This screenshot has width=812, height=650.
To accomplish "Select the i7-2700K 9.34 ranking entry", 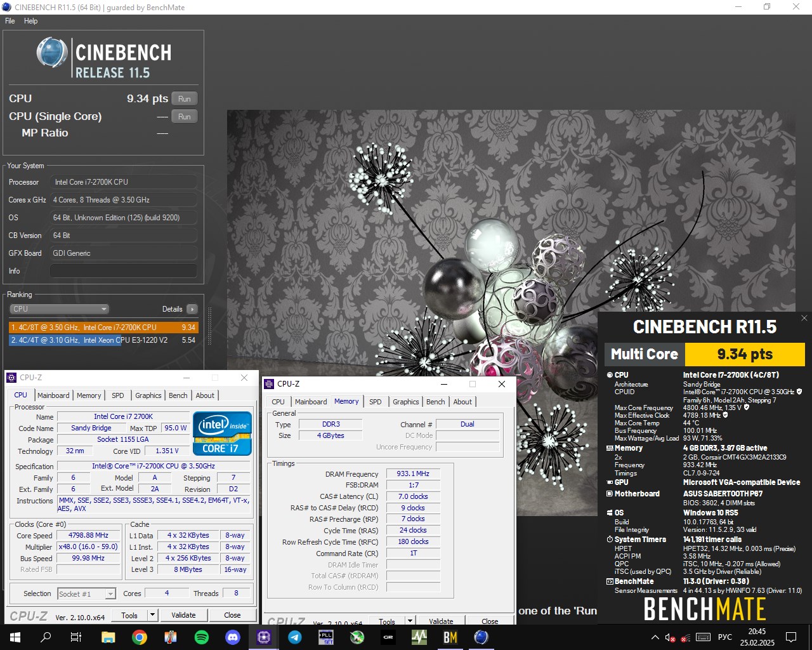I will pyautogui.click(x=103, y=328).
